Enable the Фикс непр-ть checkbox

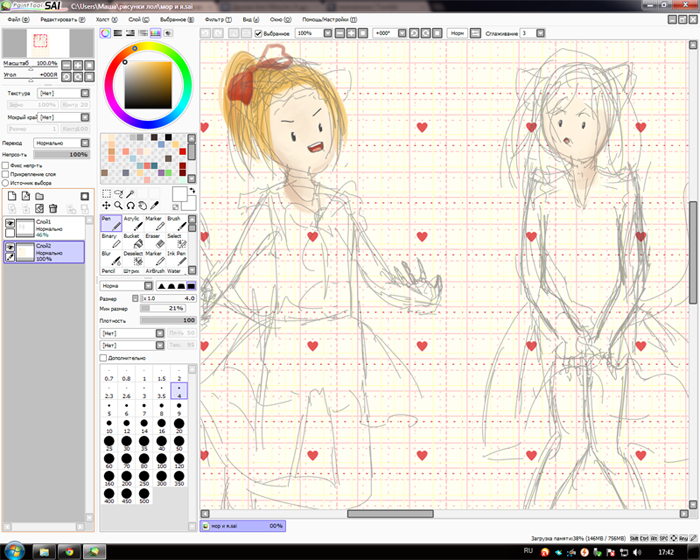coord(6,166)
